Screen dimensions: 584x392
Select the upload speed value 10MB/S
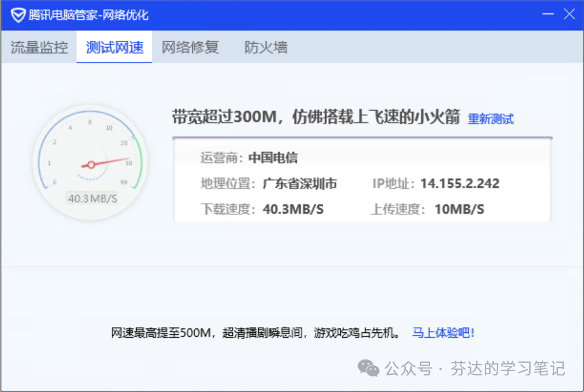pos(459,209)
